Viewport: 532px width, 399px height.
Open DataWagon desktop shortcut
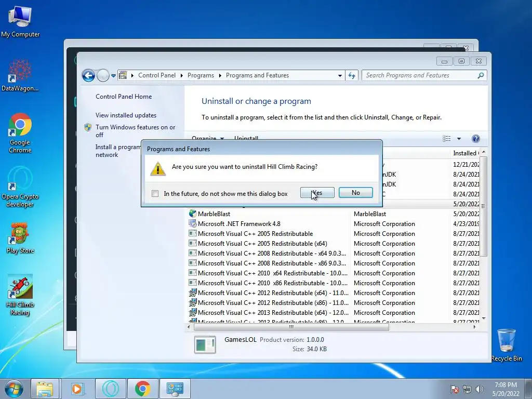(20, 75)
